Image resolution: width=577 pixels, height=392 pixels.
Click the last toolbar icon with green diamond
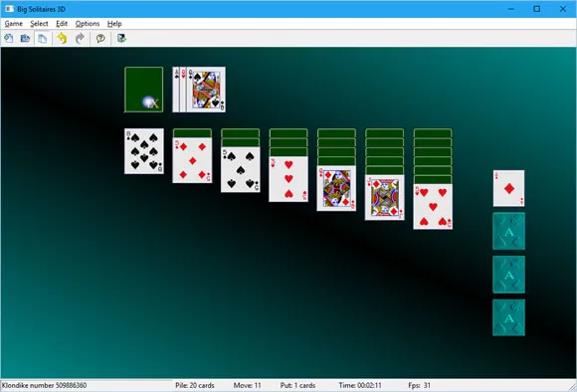(x=121, y=38)
